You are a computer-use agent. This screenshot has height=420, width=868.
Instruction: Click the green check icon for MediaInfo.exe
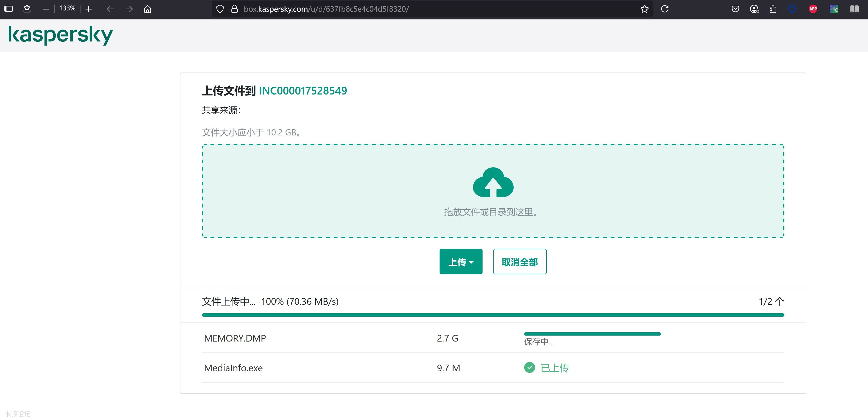pos(529,367)
